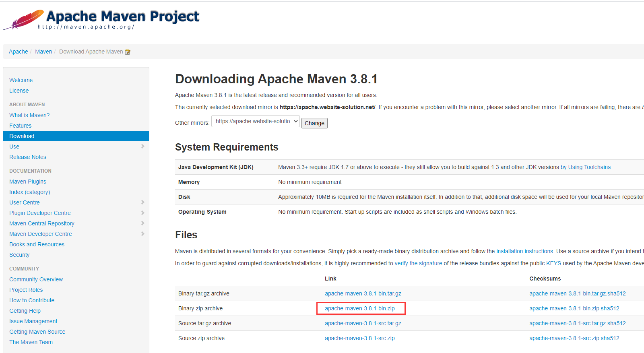Open Issue Management link

pyautogui.click(x=33, y=321)
